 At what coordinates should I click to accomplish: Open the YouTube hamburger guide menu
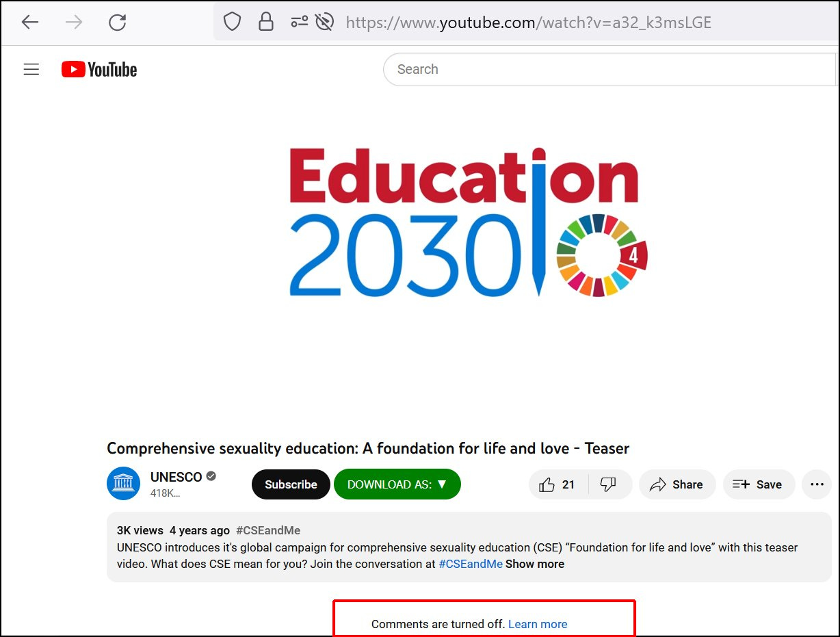point(31,69)
